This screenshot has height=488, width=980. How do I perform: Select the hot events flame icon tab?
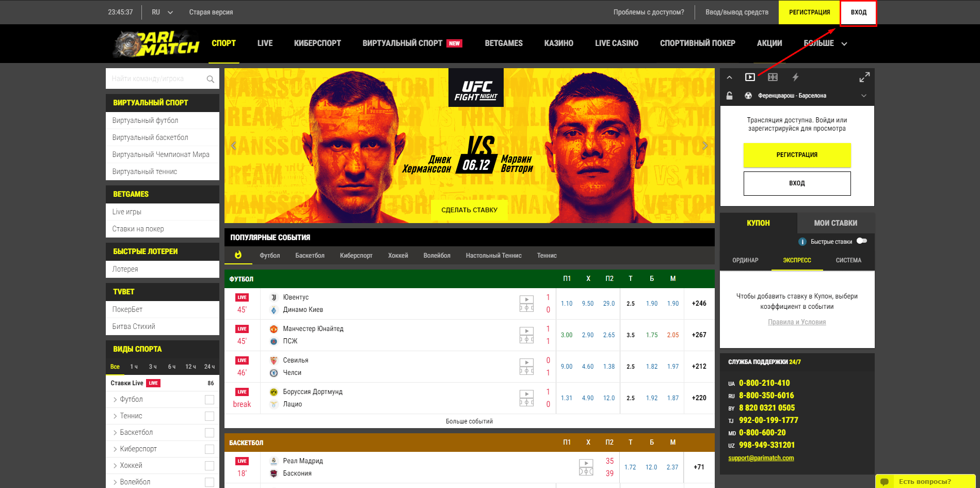238,255
